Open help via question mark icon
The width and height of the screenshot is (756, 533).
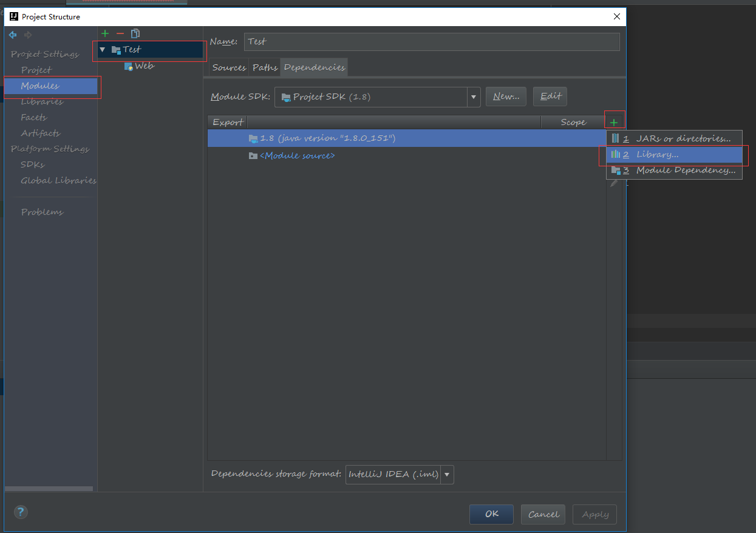[21, 513]
